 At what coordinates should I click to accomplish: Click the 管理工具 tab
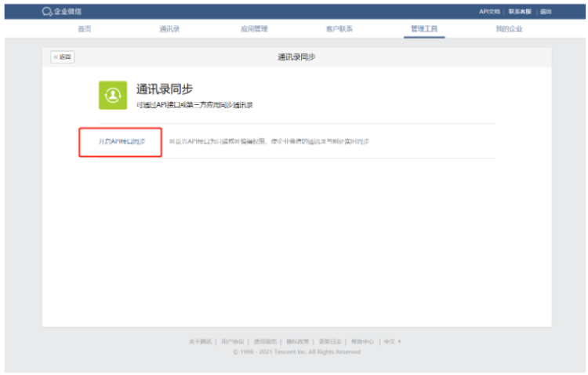pos(424,29)
